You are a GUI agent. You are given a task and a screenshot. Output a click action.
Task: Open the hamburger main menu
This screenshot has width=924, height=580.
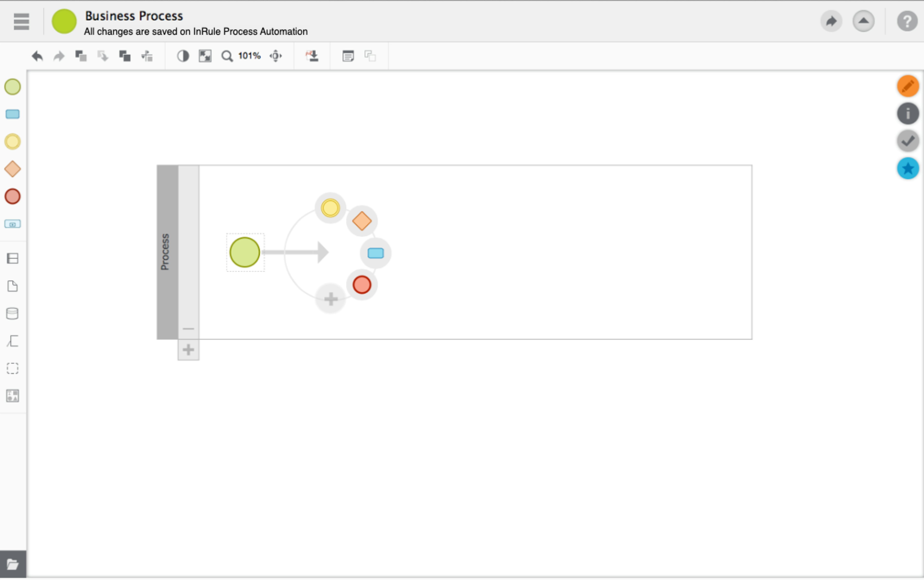(x=21, y=21)
